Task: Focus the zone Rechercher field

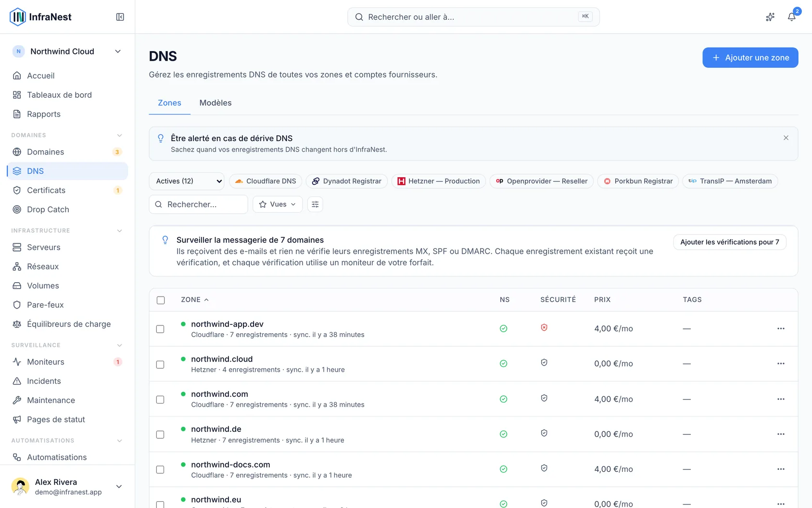Action: point(198,204)
